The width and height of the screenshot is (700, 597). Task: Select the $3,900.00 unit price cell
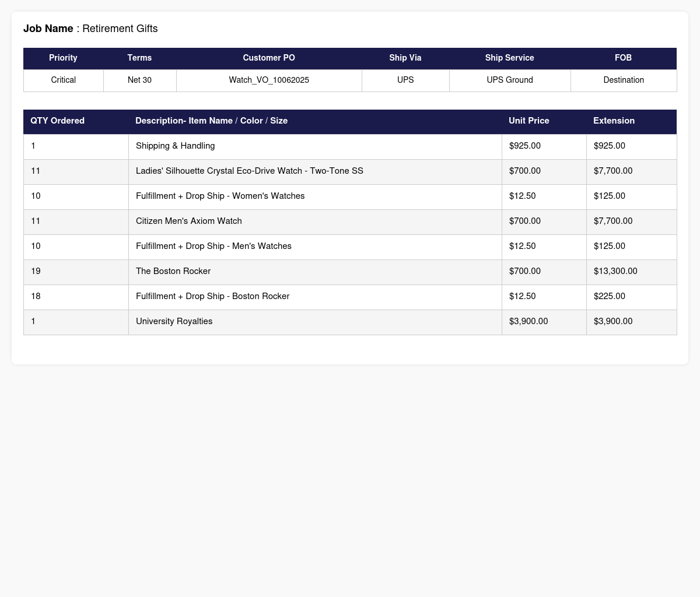point(544,322)
